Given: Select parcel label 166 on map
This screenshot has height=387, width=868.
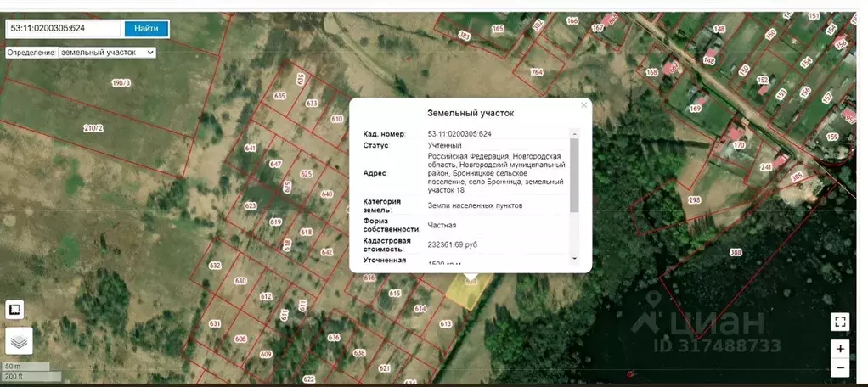Looking at the screenshot, I should [572, 21].
